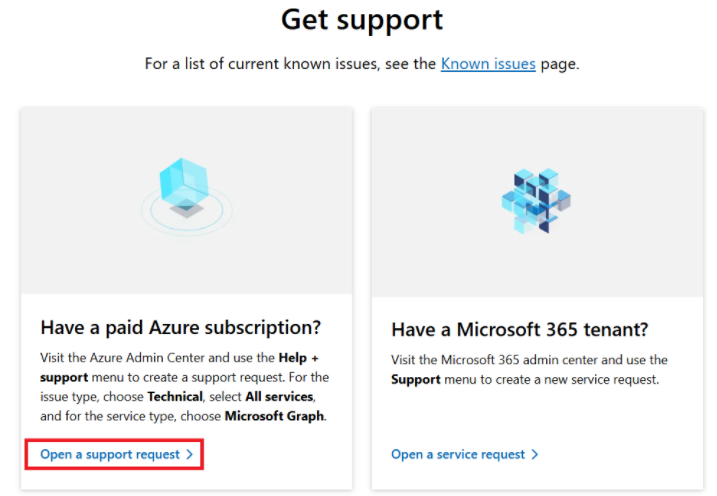Screen dimensions: 717x496
Task: Click Open a support request link
Action: pyautogui.click(x=110, y=454)
